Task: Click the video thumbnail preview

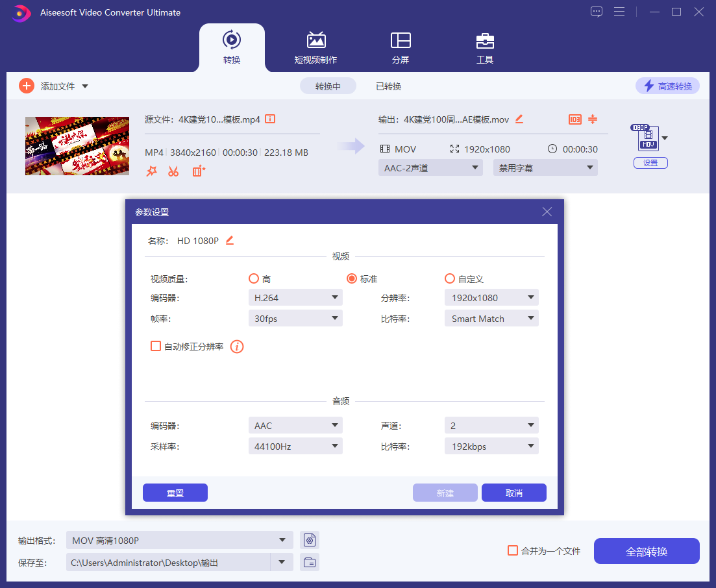Action: click(x=77, y=145)
